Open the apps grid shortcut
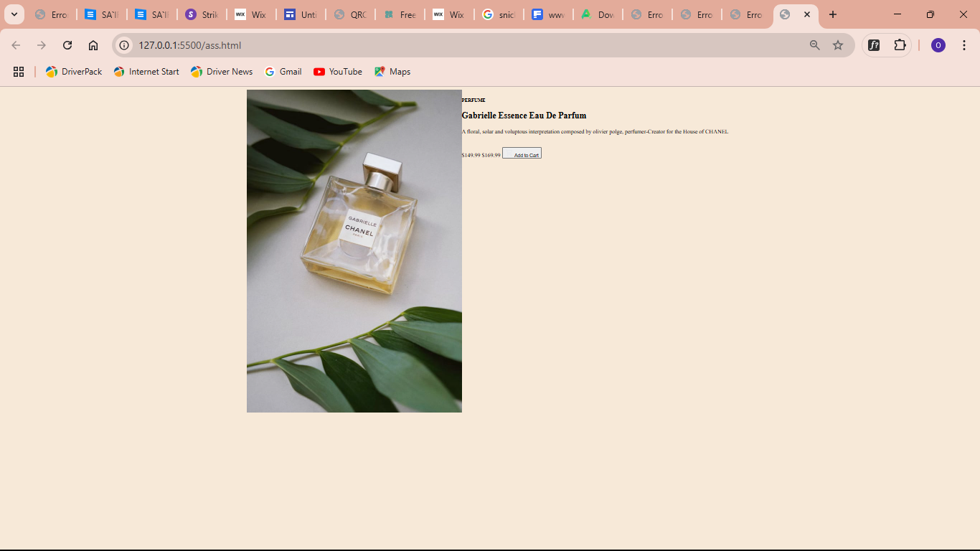Image resolution: width=980 pixels, height=551 pixels. (19, 72)
